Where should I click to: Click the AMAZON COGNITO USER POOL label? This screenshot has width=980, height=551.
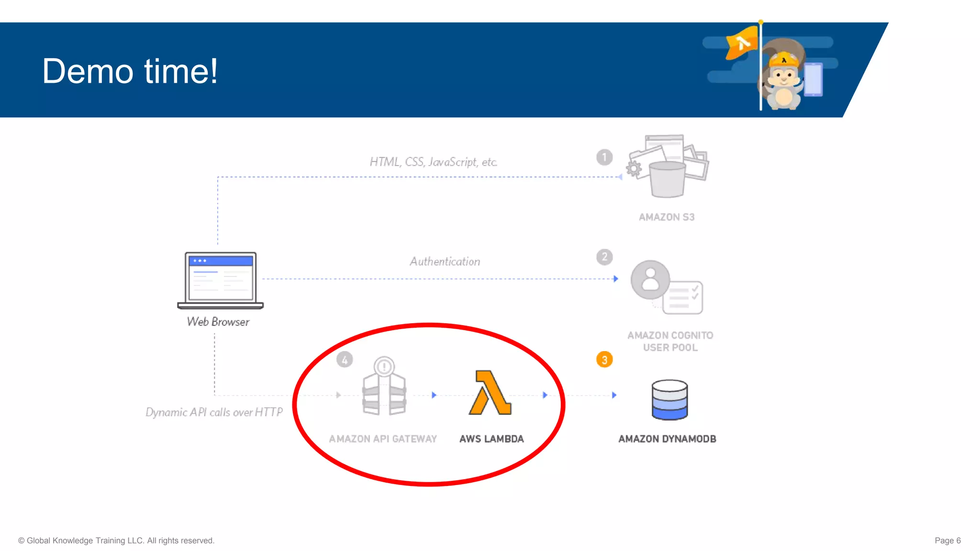[670, 342]
